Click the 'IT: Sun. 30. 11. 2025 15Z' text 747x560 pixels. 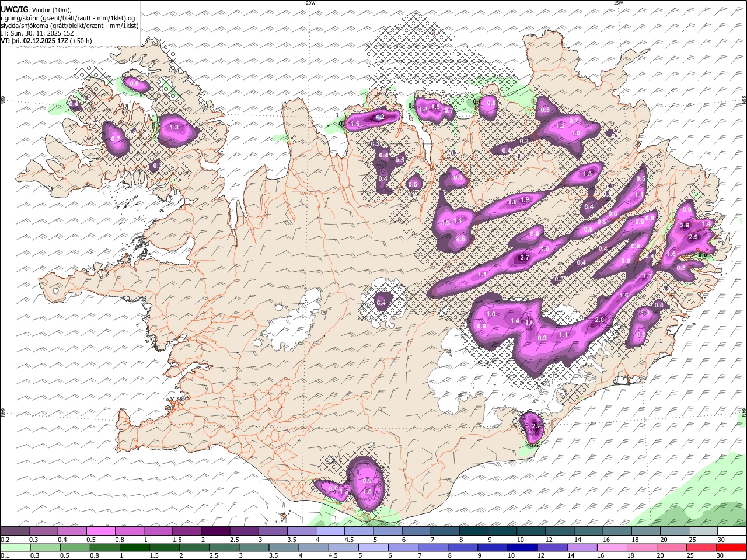(37, 33)
